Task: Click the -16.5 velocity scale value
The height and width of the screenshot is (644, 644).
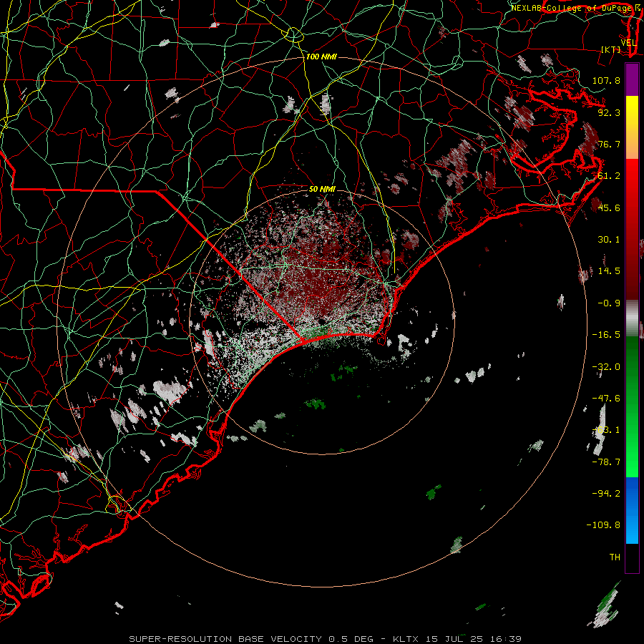Action: (606, 335)
